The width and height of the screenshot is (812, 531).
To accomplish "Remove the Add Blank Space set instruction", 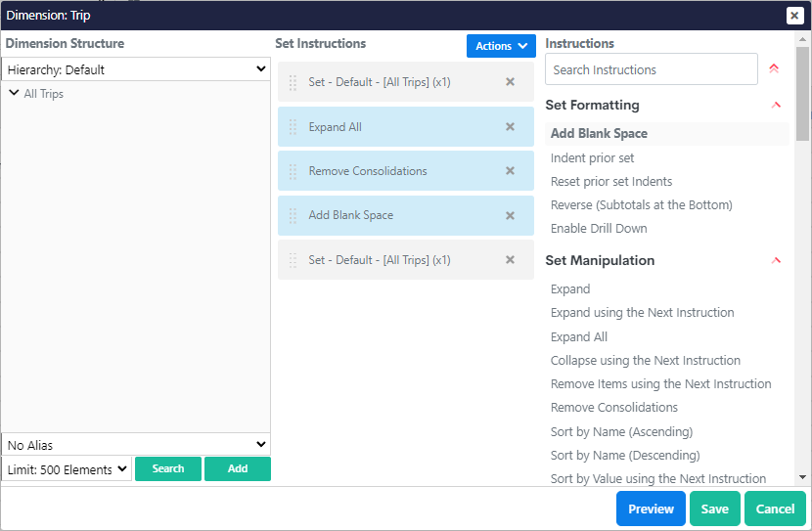I will 510,216.
